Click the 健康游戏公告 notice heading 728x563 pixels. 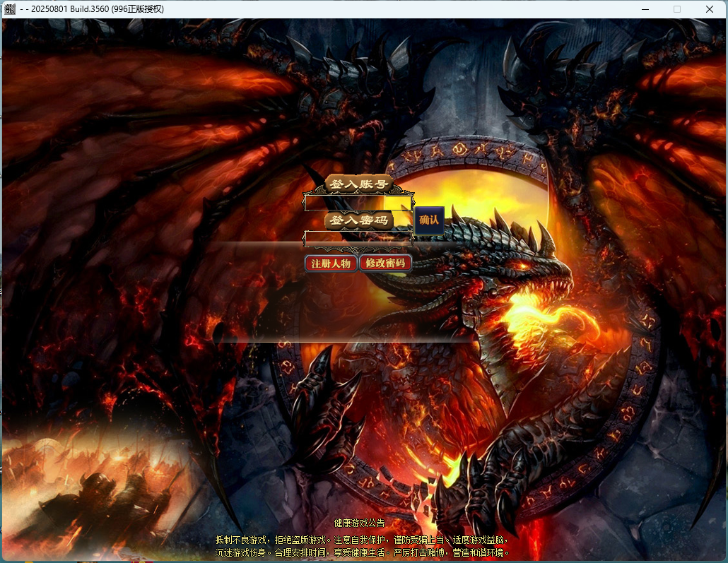pyautogui.click(x=359, y=523)
